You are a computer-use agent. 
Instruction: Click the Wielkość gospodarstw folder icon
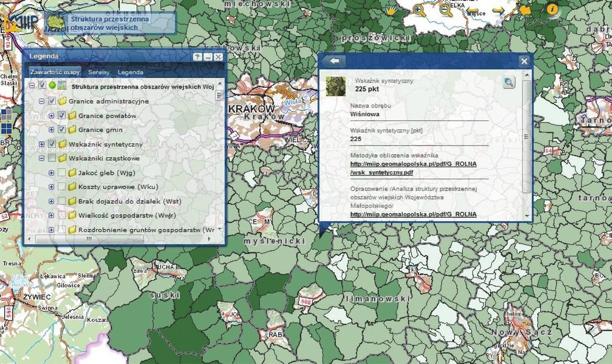(72, 215)
